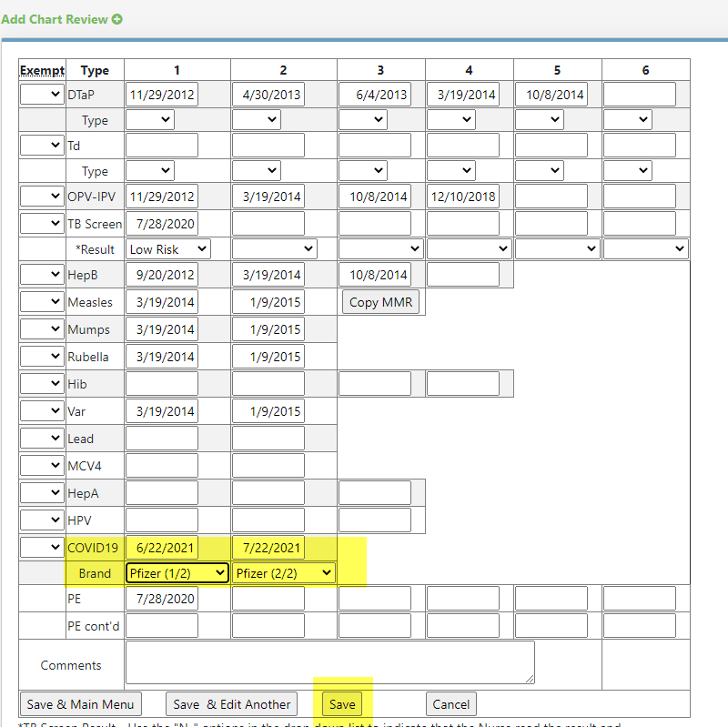Open the HPV exempt dropdown

[x=42, y=520]
